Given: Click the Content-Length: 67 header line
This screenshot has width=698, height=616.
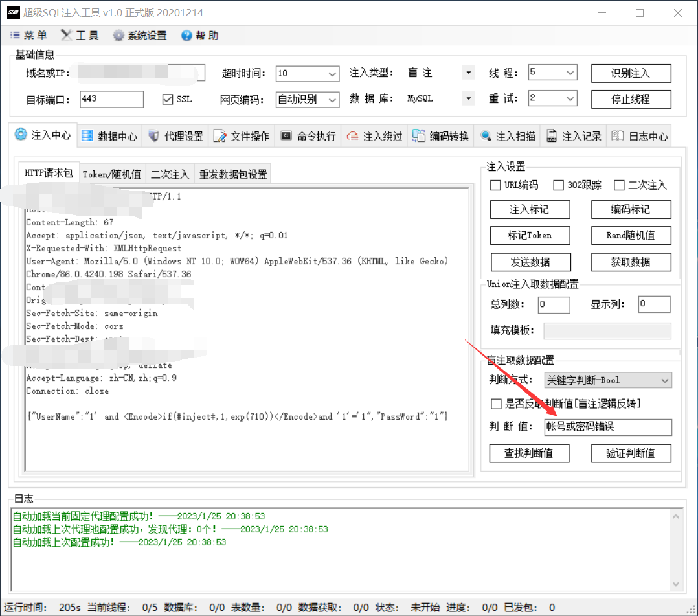Looking at the screenshot, I should [70, 222].
